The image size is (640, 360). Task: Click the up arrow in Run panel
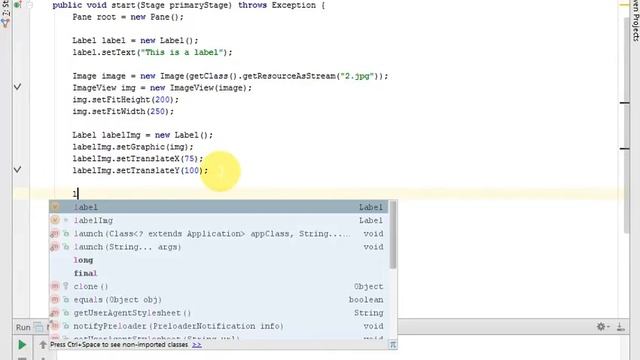click(43, 345)
